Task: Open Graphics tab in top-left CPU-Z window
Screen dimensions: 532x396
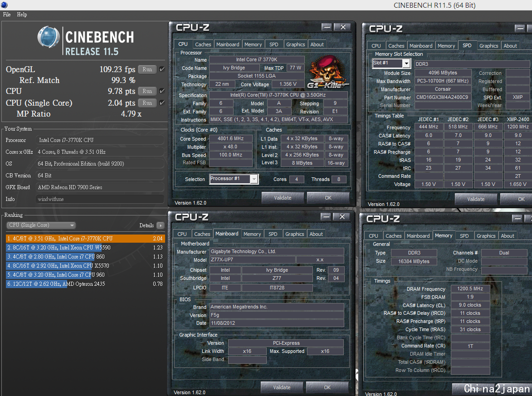Action: (296, 44)
